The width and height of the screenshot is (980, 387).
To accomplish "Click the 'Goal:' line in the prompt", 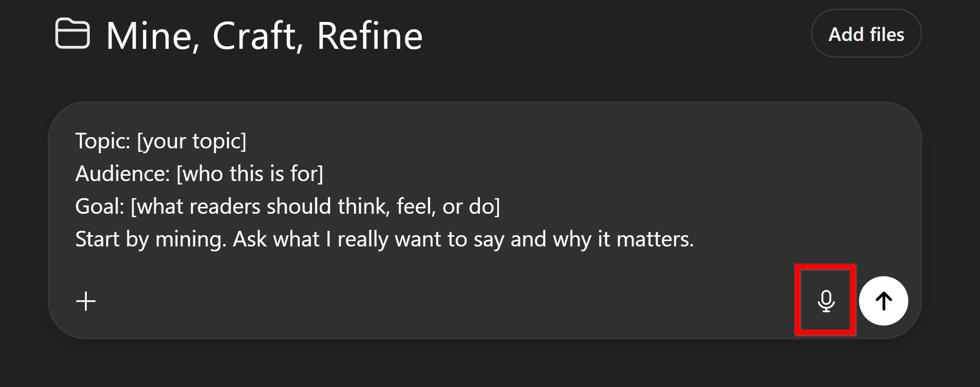I will (x=287, y=206).
